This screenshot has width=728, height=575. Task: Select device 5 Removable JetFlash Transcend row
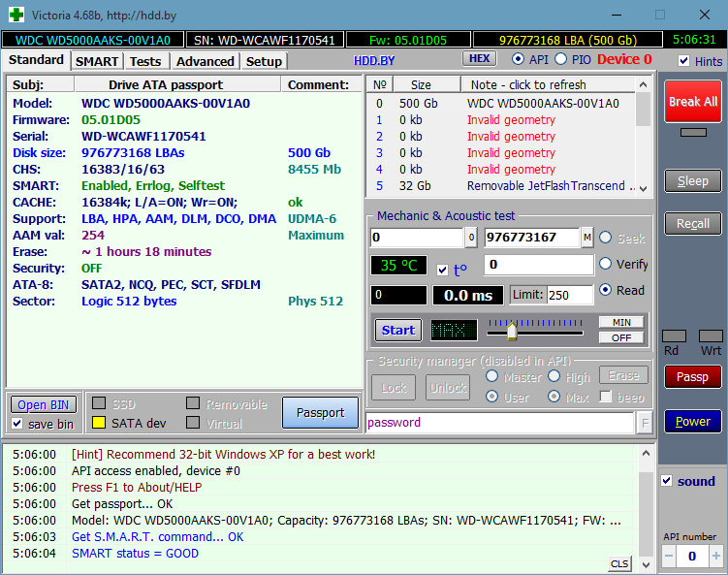click(502, 186)
